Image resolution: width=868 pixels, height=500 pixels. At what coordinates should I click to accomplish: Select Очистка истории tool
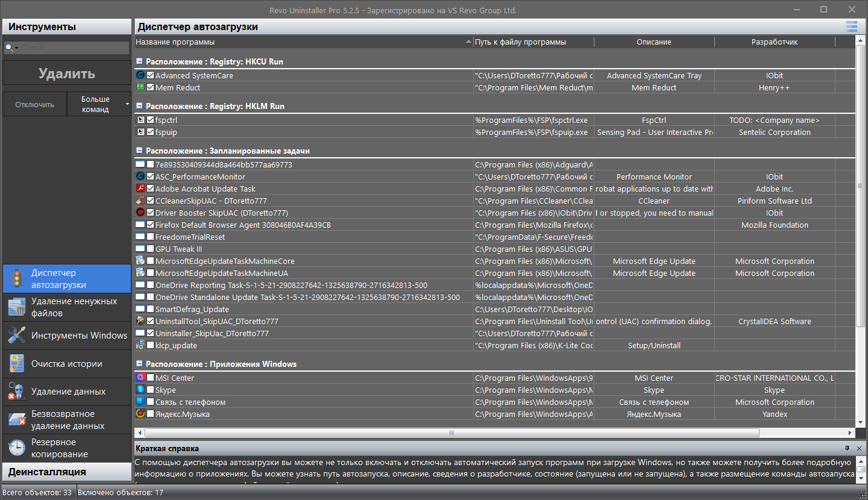click(x=67, y=363)
